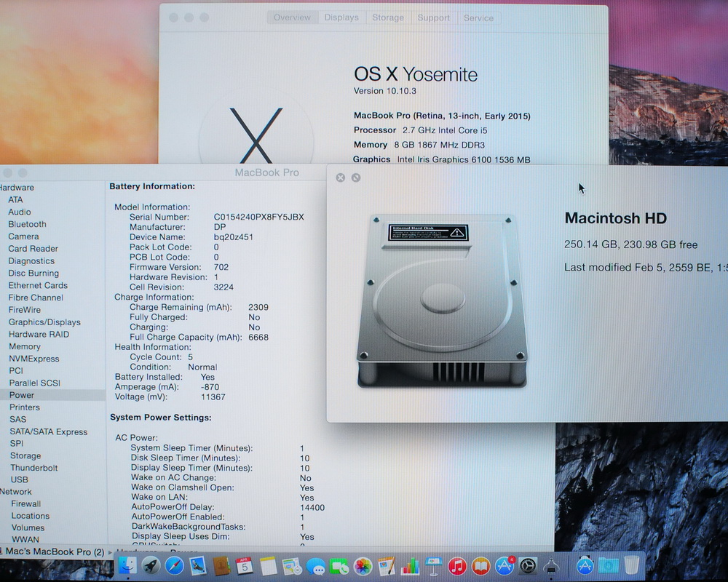Viewport: 728px width, 582px height.
Task: Open Calendar icon in dock
Action: pos(245,566)
